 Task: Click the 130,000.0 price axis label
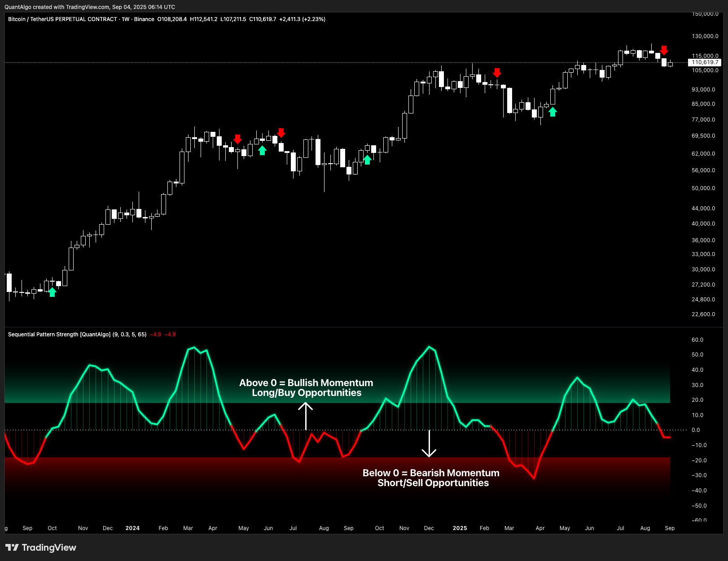pos(705,36)
